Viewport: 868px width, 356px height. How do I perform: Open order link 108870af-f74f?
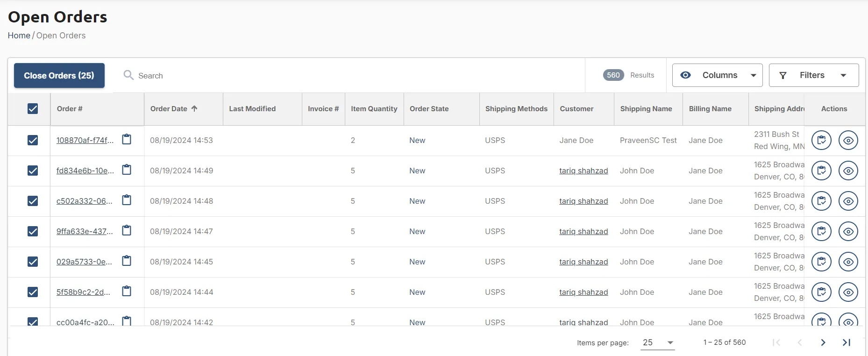(85, 140)
